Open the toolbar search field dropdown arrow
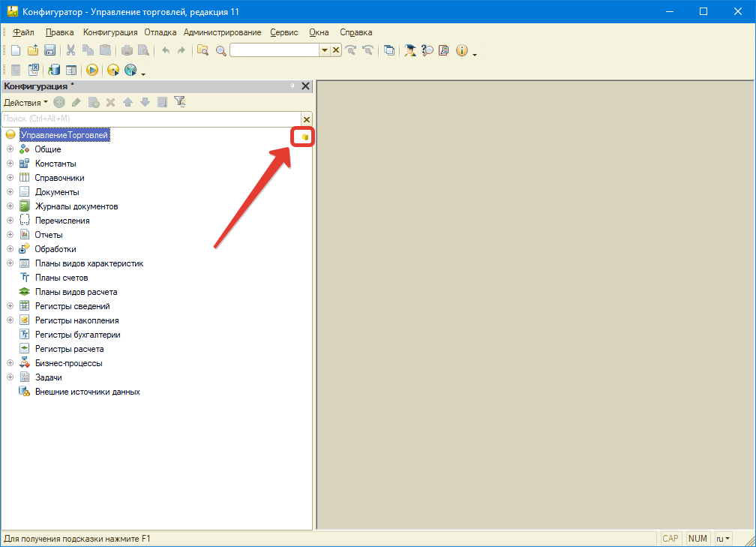The width and height of the screenshot is (756, 547). point(325,50)
